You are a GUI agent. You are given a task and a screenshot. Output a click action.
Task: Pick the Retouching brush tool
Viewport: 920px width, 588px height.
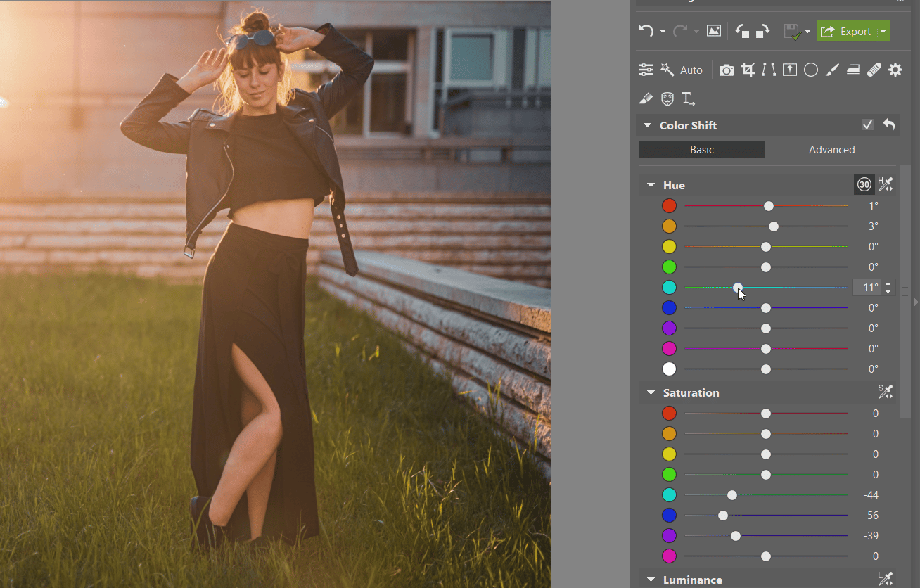[832, 70]
